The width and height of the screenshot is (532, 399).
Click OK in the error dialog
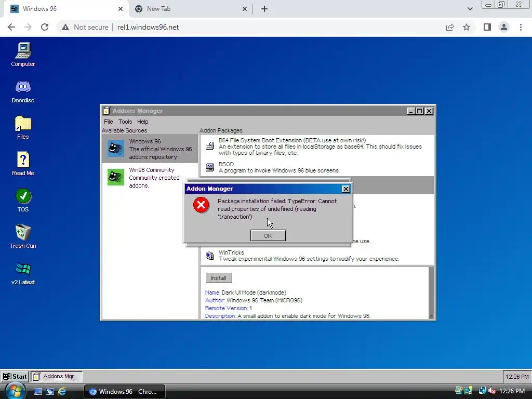(x=268, y=235)
